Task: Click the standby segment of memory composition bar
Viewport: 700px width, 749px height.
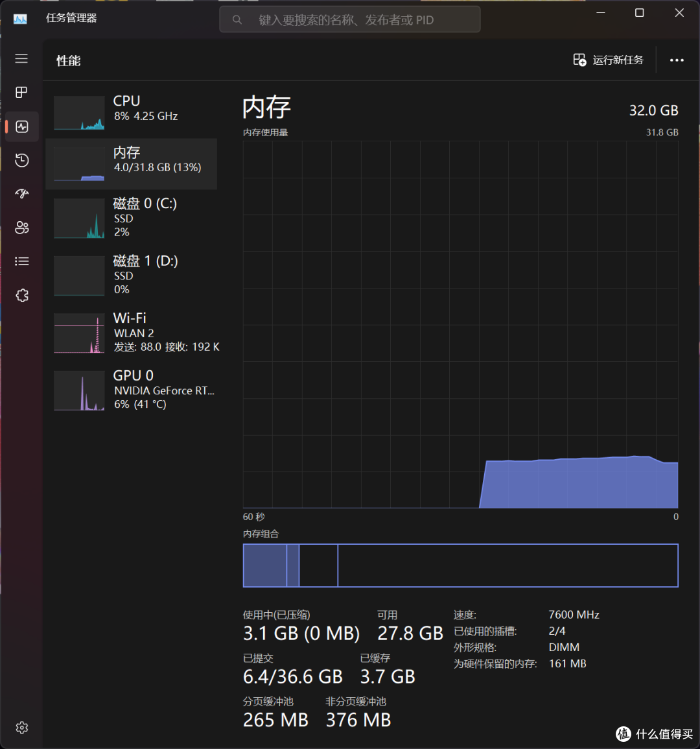Action: click(x=318, y=565)
